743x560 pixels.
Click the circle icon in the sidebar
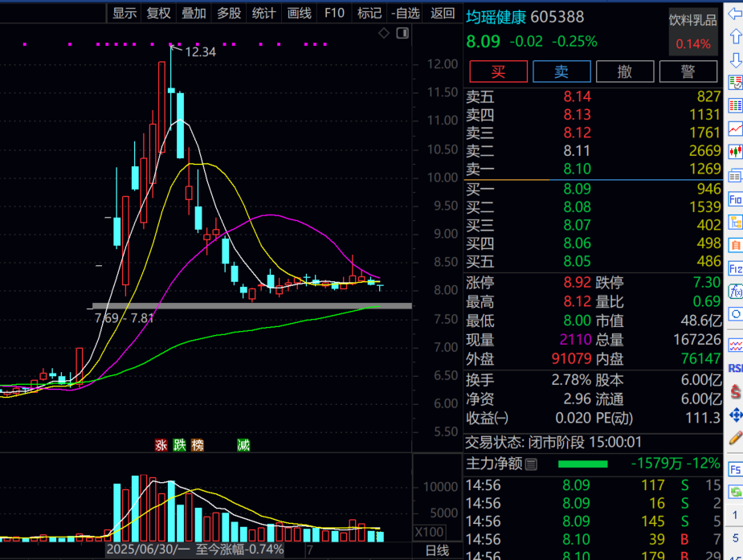736,313
